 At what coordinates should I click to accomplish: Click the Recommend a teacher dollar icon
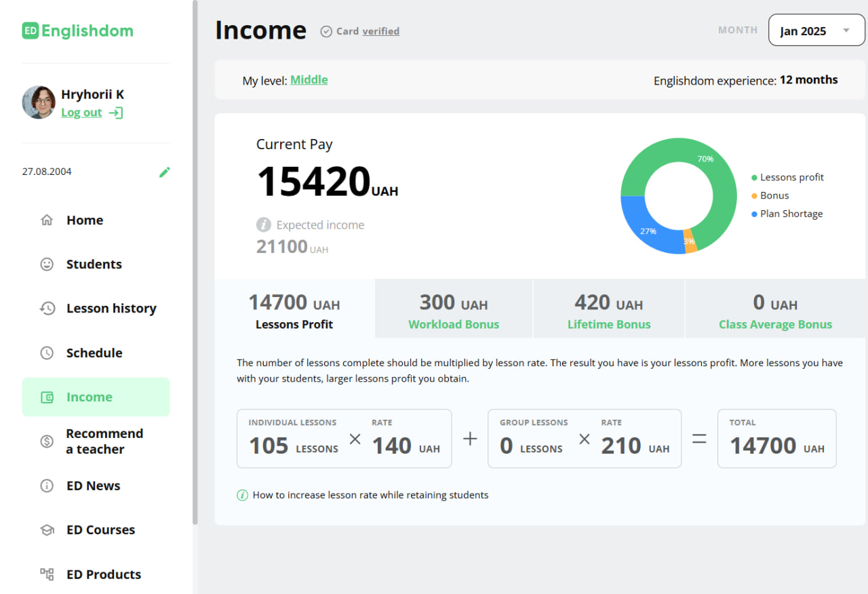[x=47, y=441]
